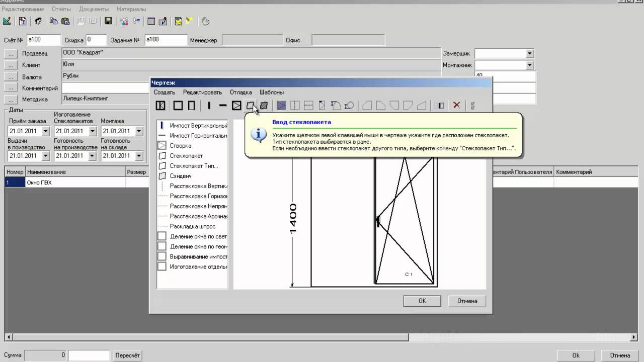Image resolution: width=644 pixels, height=362 pixels.
Task: Select 'Стеклопакет Тип...' in the list
Action: 193,166
